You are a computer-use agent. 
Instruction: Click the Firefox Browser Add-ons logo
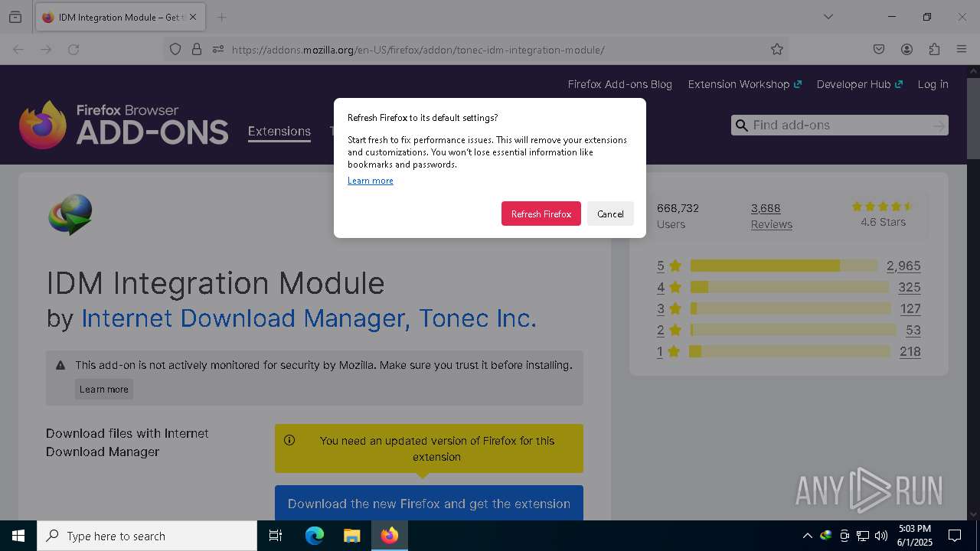[x=124, y=125]
